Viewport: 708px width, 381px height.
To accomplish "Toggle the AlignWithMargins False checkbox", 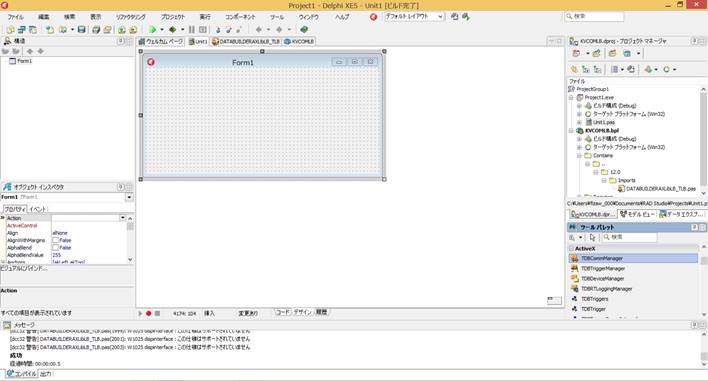I will pyautogui.click(x=55, y=241).
